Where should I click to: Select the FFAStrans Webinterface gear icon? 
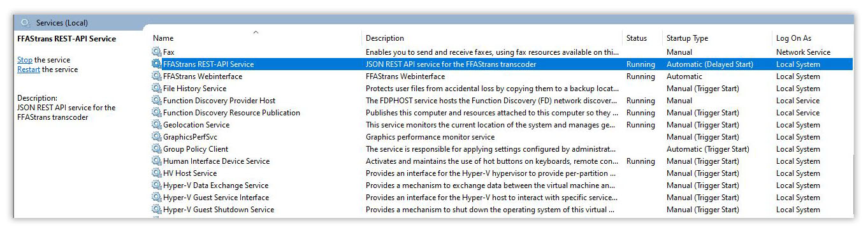pyautogui.click(x=157, y=76)
